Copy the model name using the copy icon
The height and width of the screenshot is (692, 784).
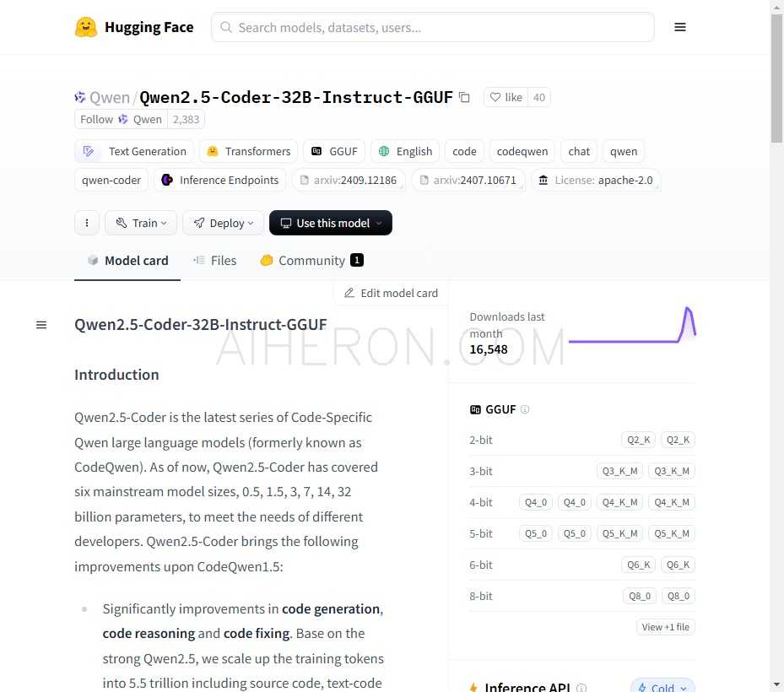(x=464, y=97)
